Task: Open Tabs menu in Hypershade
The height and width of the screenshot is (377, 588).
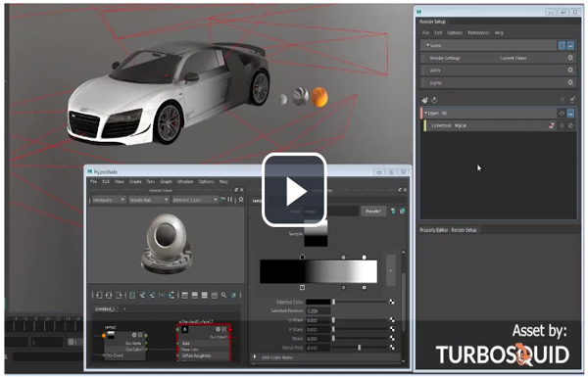Action: (150, 182)
